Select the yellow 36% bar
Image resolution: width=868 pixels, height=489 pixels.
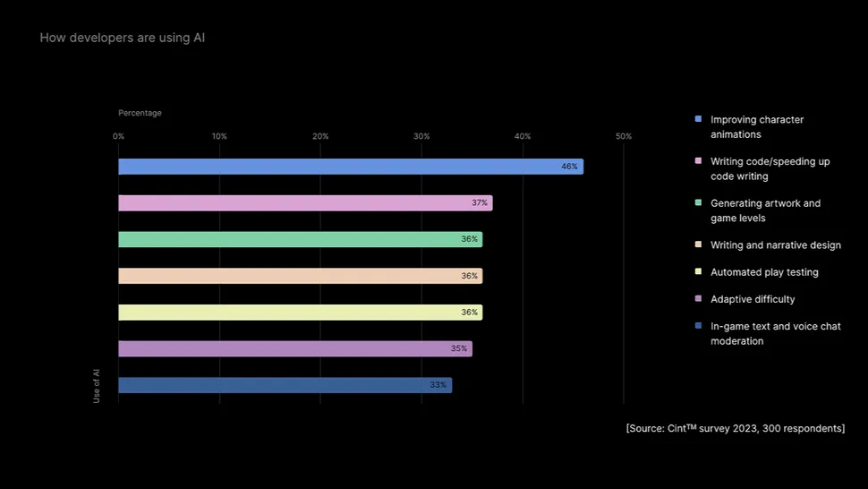point(301,313)
